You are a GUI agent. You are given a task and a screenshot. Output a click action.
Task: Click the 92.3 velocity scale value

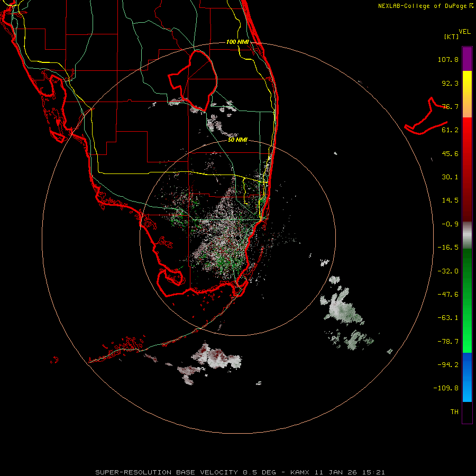[450, 83]
